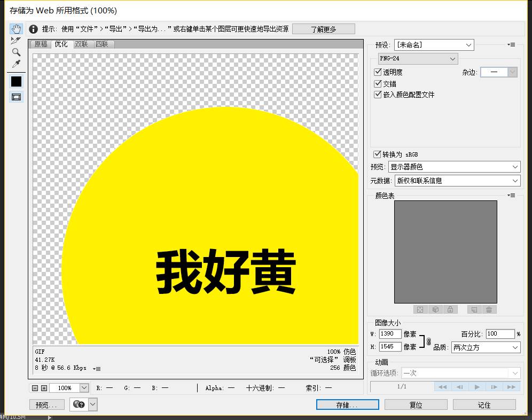532x420 pixels.
Task: Open the 杂边 matte dropdown
Action: pos(499,72)
